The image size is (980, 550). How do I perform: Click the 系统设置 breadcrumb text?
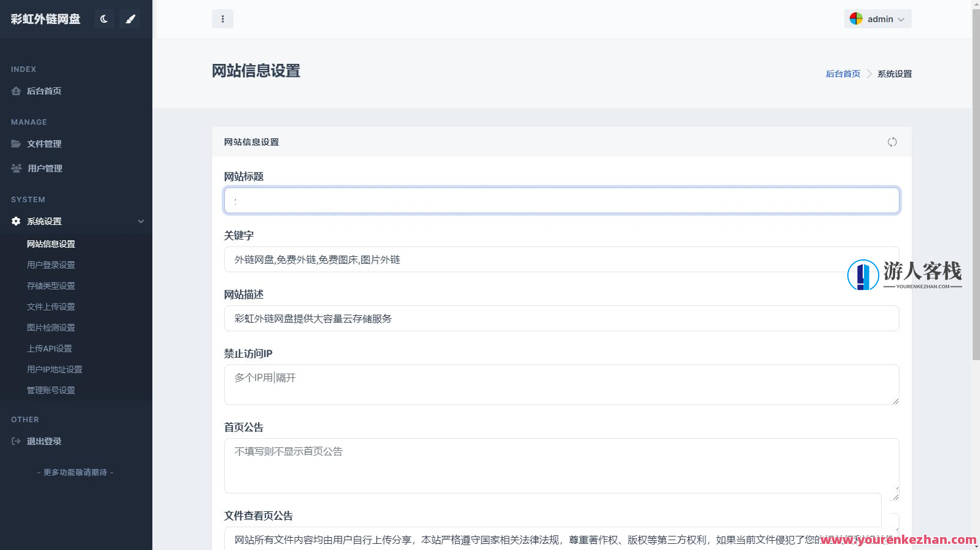[x=895, y=74]
